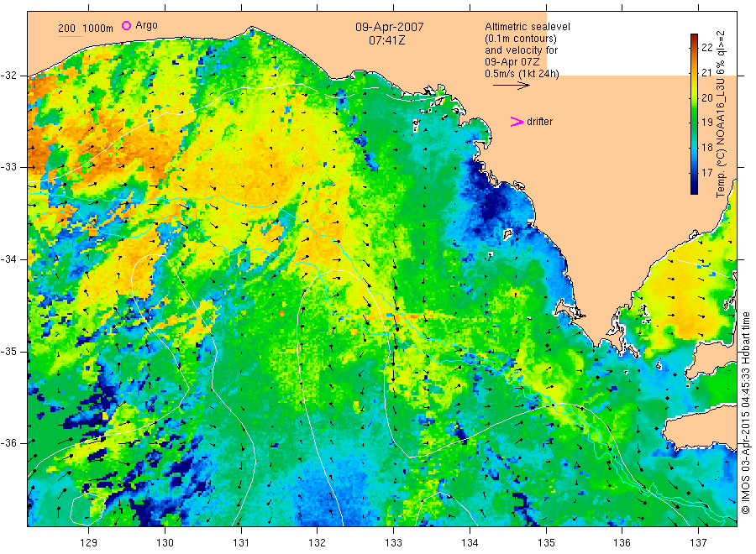Click the date label 09-Apr-2007
This screenshot has height=554, width=756.
(390, 27)
